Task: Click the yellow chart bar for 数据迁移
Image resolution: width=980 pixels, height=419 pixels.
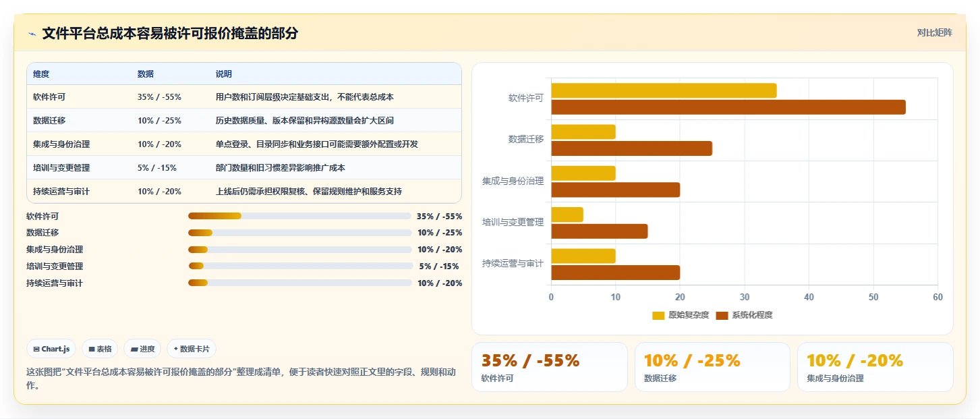Action: pos(583,132)
